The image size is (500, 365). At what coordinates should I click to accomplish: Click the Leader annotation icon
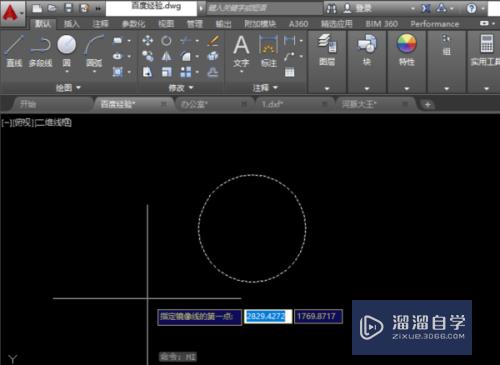[x=289, y=56]
